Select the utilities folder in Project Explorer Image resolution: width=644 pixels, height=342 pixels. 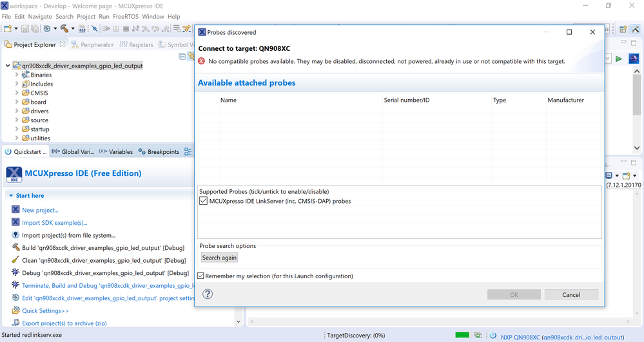(x=40, y=138)
